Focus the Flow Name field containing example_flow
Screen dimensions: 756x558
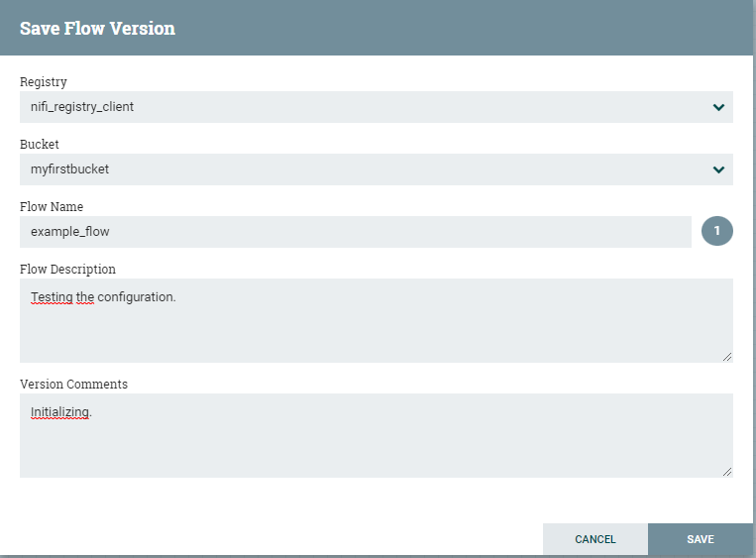[355, 232]
